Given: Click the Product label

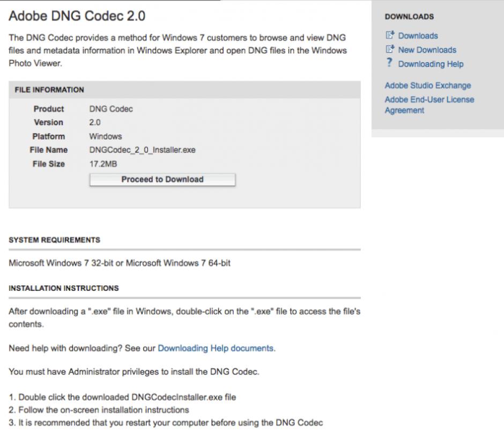Looking at the screenshot, I should (49, 109).
